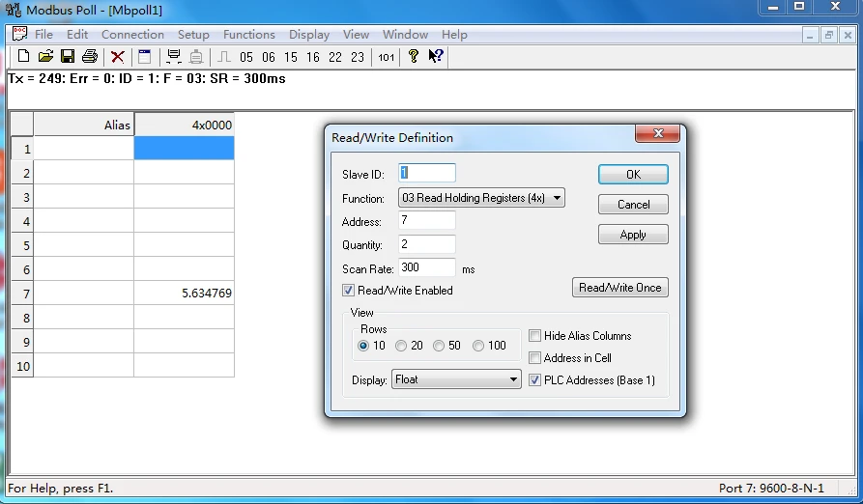Click the Modbus Poll document icon in menu bar
The height and width of the screenshot is (504, 863).
[x=20, y=34]
